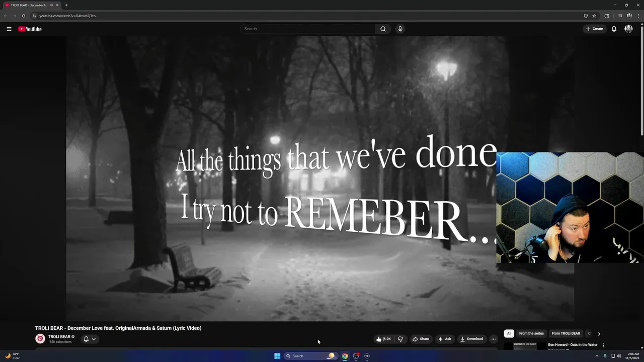Open Chrome three-dot menu
Image resolution: width=644 pixels, height=362 pixels.
pyautogui.click(x=638, y=16)
